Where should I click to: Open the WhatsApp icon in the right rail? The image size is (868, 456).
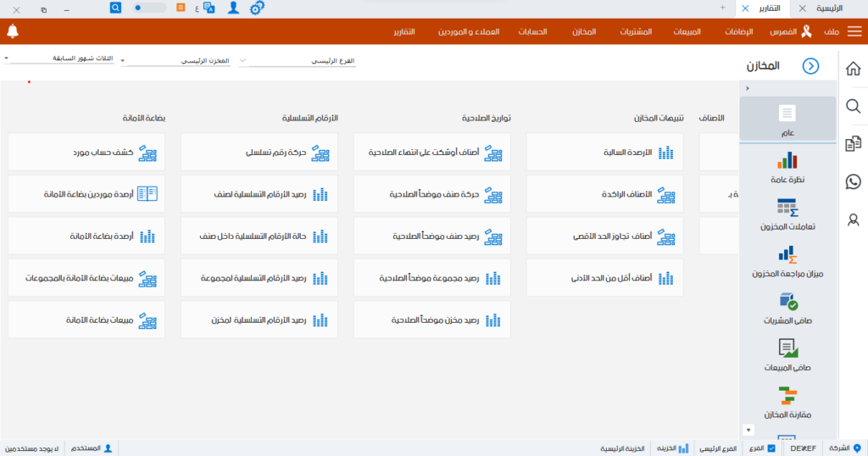coord(853,181)
